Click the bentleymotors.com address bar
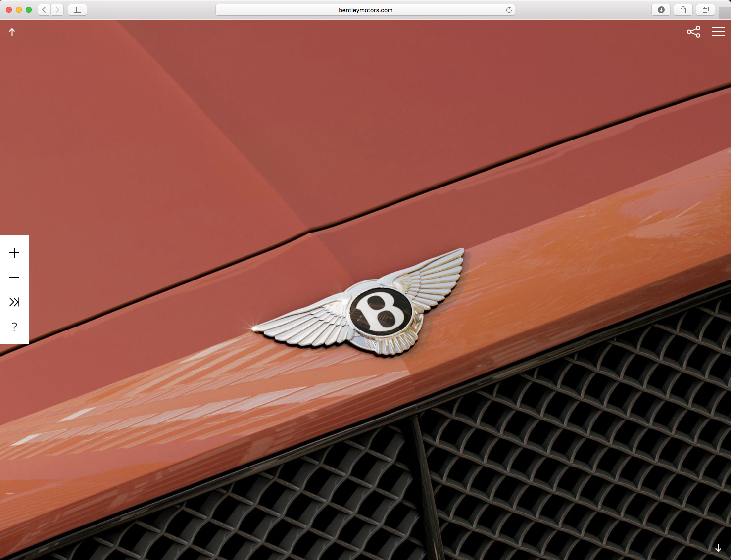 tap(365, 10)
